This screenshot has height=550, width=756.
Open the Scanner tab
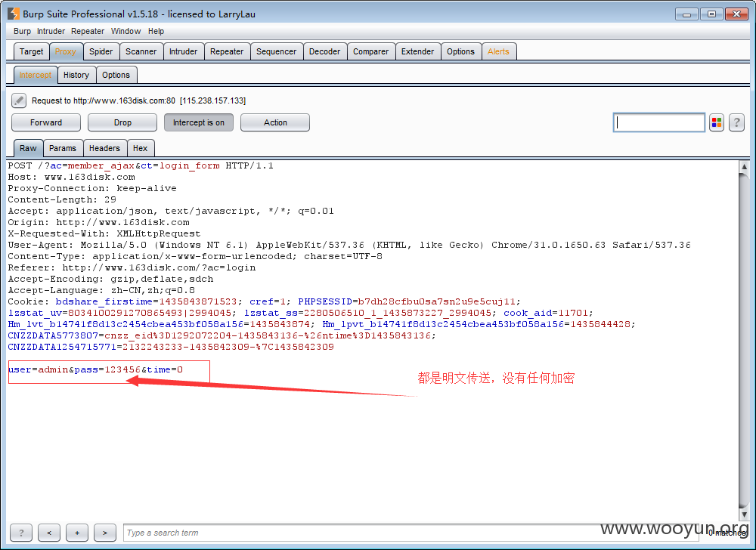(x=141, y=51)
